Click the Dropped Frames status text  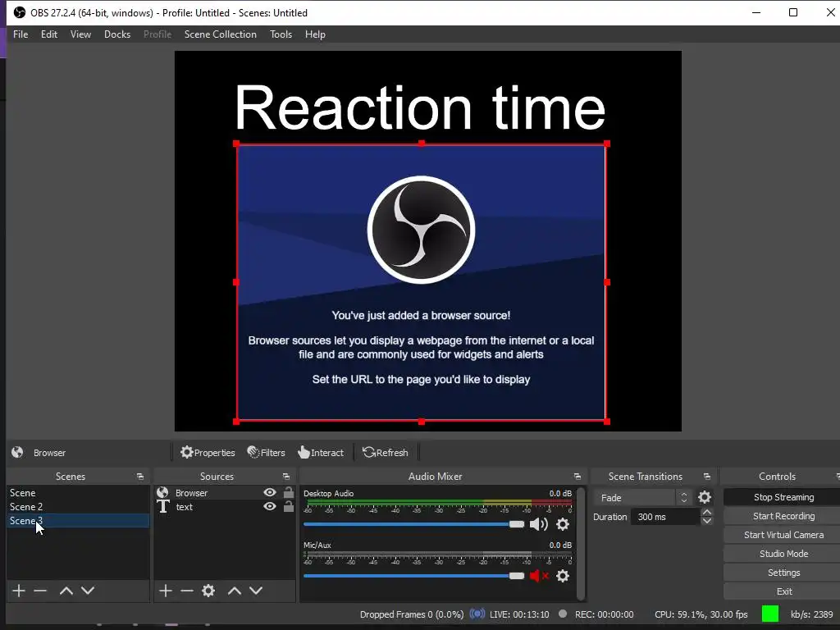click(412, 614)
